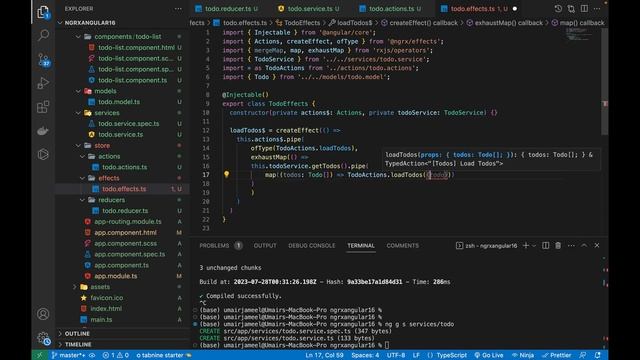
Task: Click the editor vertical scrollbar
Action: click(x=605, y=82)
